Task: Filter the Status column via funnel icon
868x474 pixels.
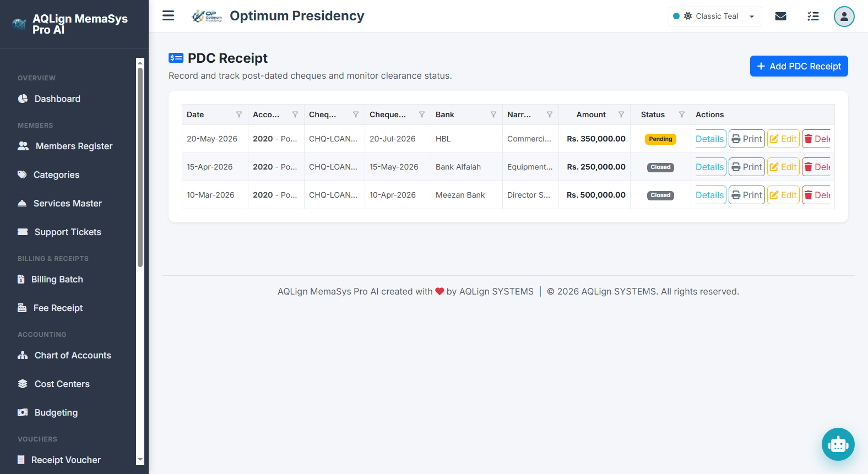Action: click(682, 115)
